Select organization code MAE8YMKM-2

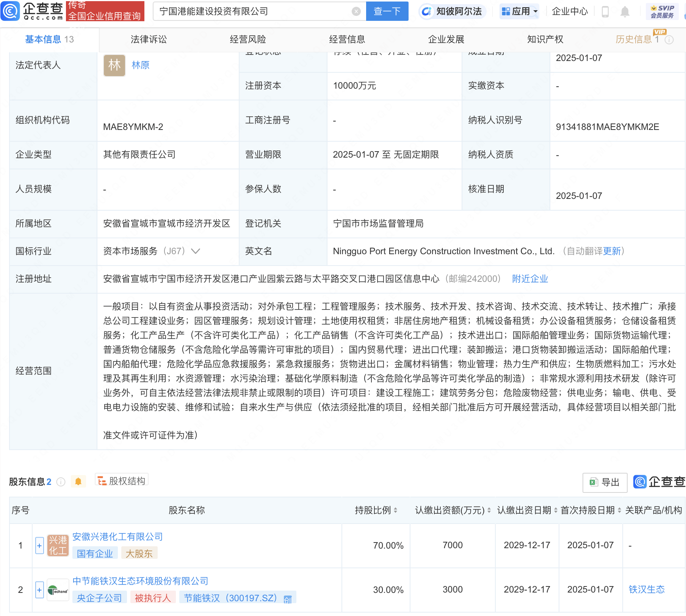[133, 127]
